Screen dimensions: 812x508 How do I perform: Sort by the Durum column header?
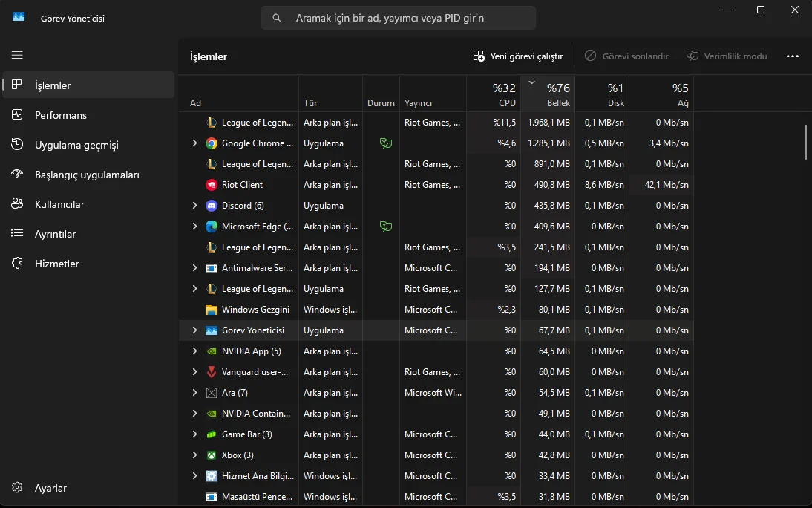click(x=382, y=94)
